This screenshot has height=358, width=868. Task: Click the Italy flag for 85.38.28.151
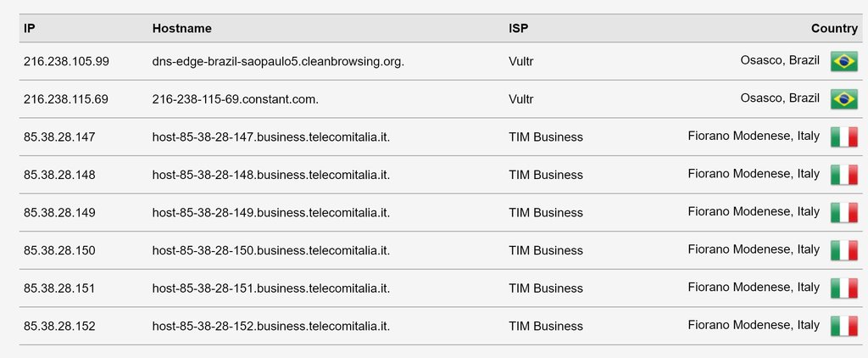pos(843,288)
